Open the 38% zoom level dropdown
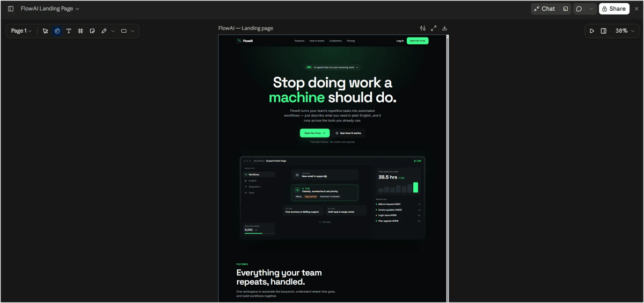This screenshot has width=644, height=303. point(625,31)
